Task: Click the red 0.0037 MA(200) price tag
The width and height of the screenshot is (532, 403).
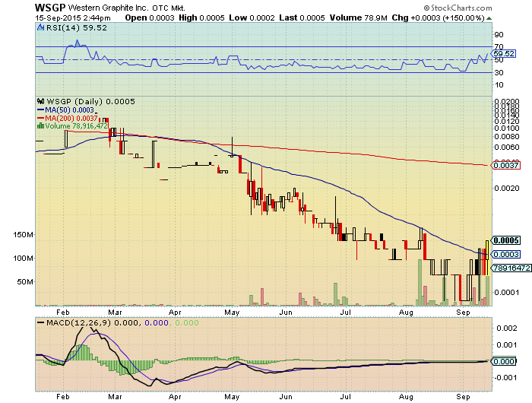Action: tap(506, 165)
